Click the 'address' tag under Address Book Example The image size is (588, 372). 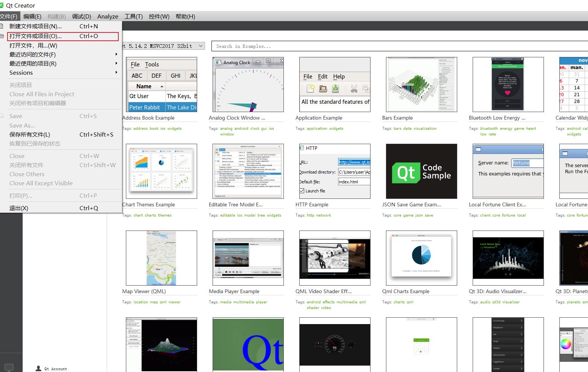(141, 129)
